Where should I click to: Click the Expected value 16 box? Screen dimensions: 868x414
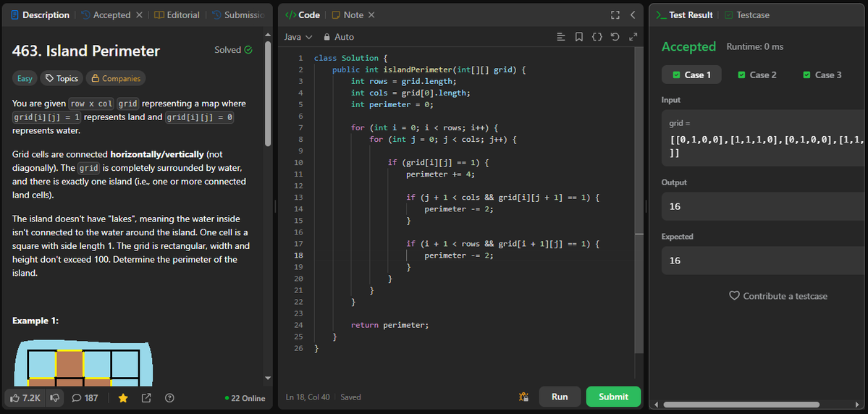click(764, 260)
